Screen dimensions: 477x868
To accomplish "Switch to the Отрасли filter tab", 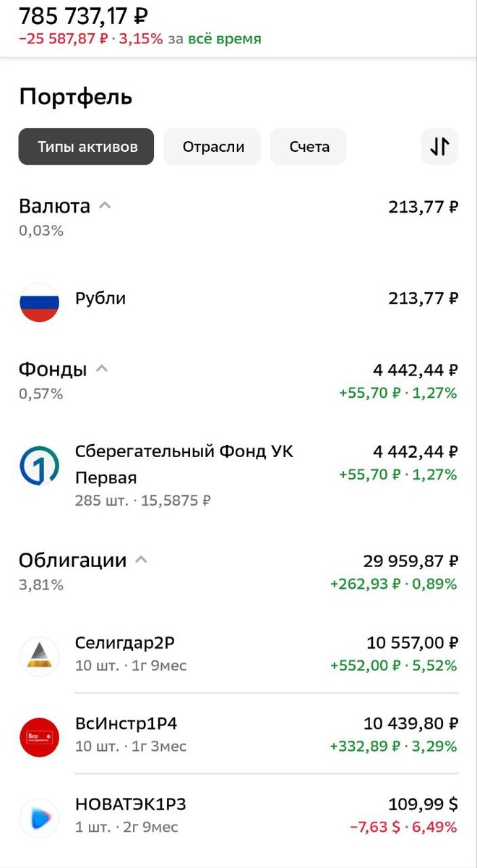I will tap(212, 146).
